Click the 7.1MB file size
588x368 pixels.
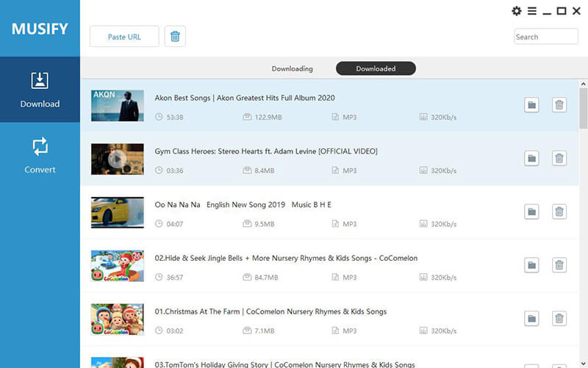[265, 331]
